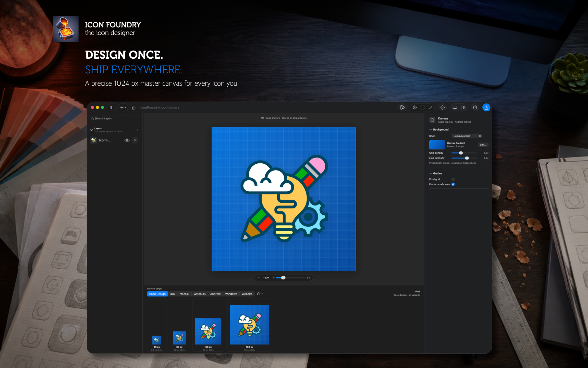Click the import artwork icon in toolbar
The image size is (588, 368).
coord(134,107)
